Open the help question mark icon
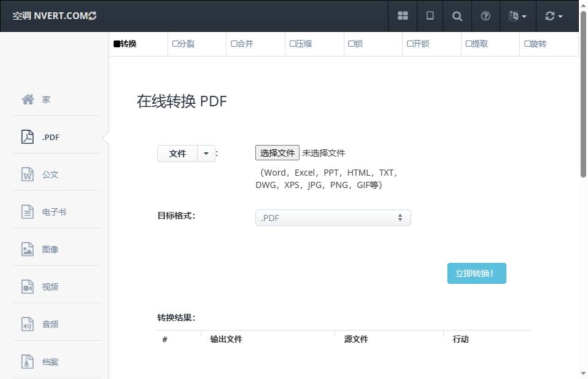Screen dimensions: 588x379 pyautogui.click(x=484, y=16)
